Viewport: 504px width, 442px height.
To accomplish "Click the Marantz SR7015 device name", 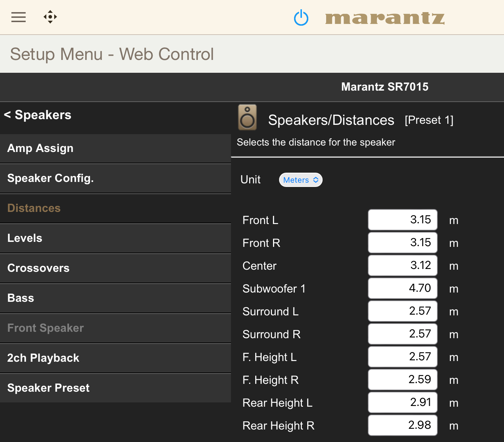I will coord(385,87).
